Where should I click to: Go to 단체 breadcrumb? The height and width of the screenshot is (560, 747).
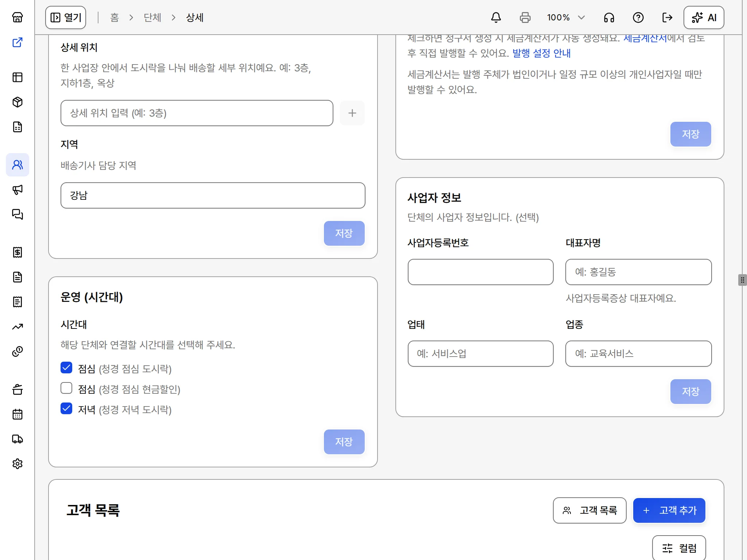pos(152,17)
